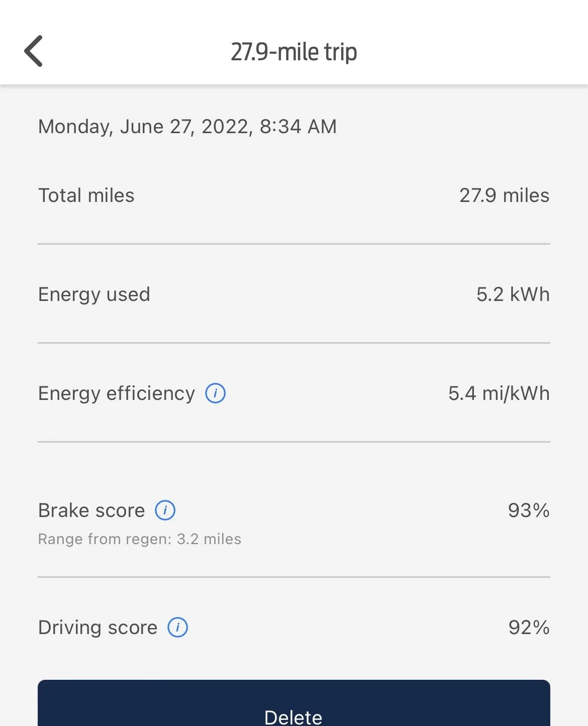Tap the Energy used label
Image resolution: width=588 pixels, height=726 pixels.
94,294
